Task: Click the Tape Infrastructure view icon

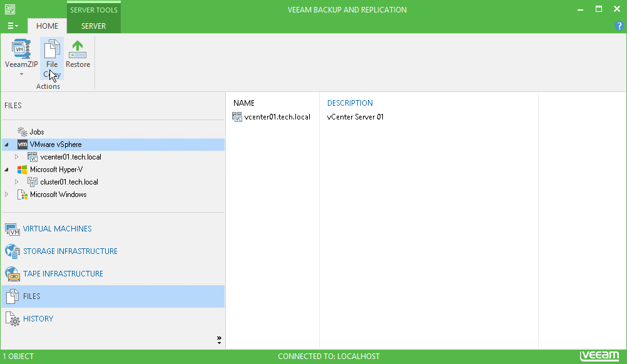Action: coord(13,274)
